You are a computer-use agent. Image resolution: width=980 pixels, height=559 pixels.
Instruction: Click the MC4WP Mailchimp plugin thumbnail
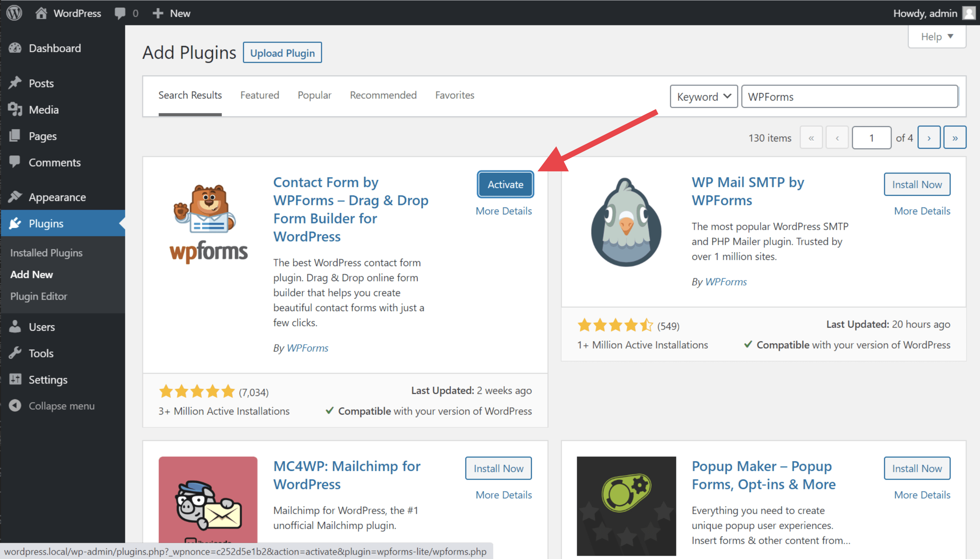tap(208, 500)
